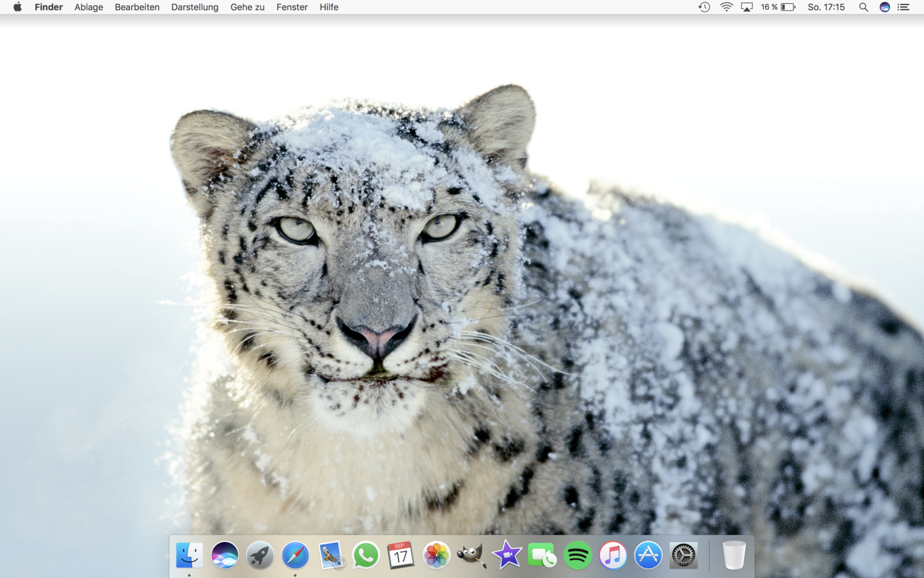Open Spotify in the Dock
The image size is (924, 578).
577,555
